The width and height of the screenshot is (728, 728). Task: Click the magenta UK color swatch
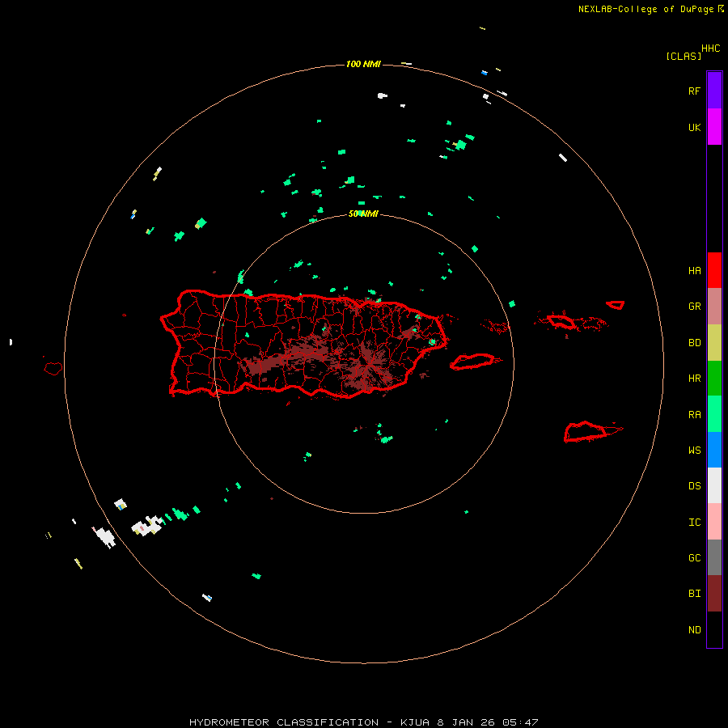pyautogui.click(x=714, y=127)
